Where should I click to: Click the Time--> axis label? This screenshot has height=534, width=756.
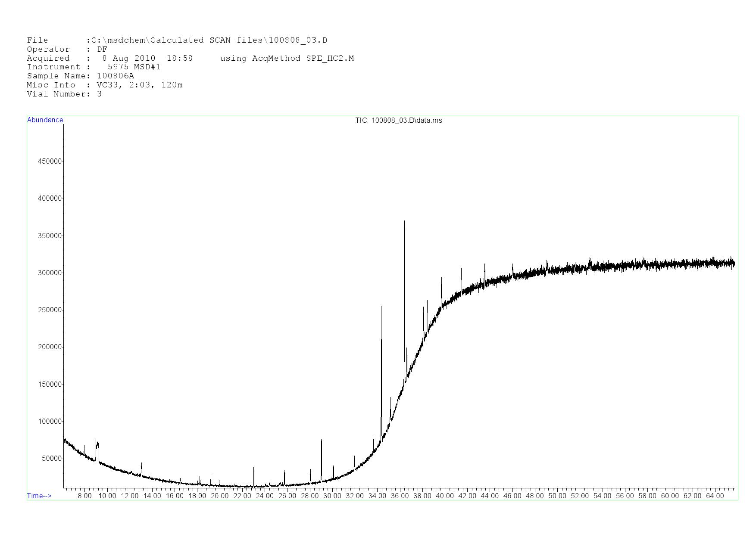(39, 496)
